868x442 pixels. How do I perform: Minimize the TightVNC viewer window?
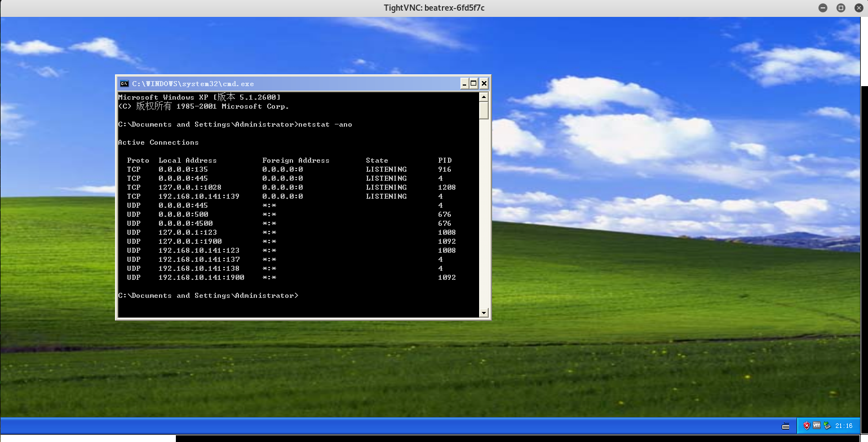(x=823, y=8)
